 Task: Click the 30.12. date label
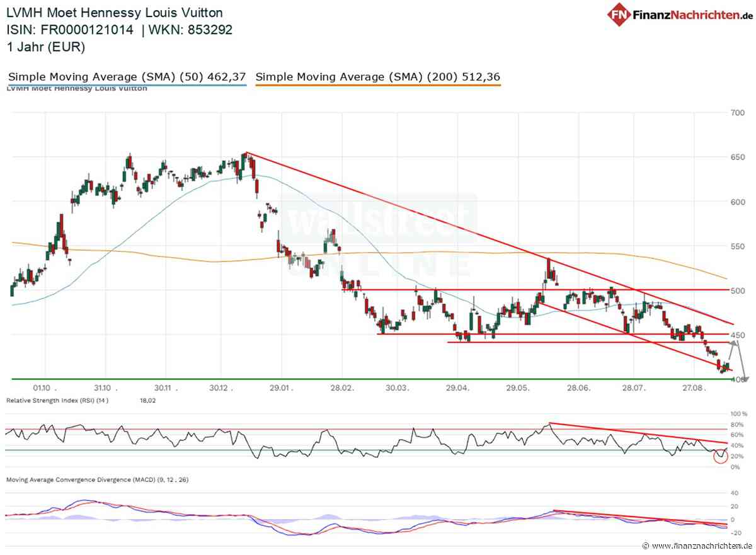222,389
